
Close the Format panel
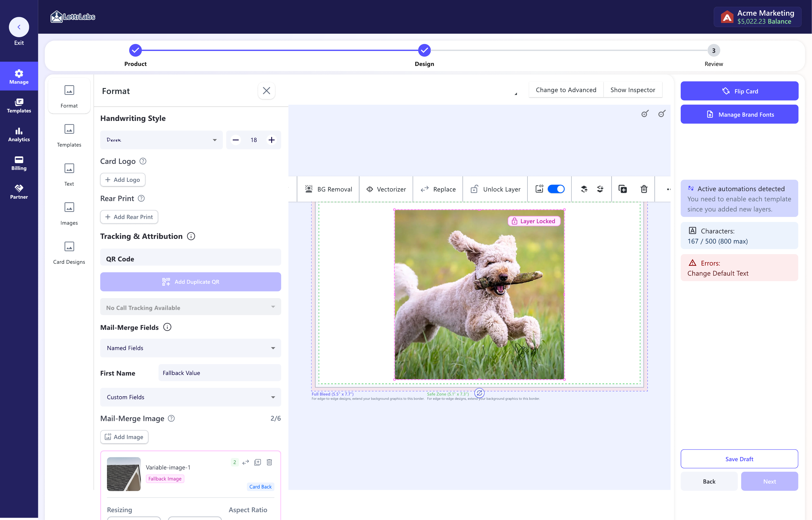click(x=266, y=91)
